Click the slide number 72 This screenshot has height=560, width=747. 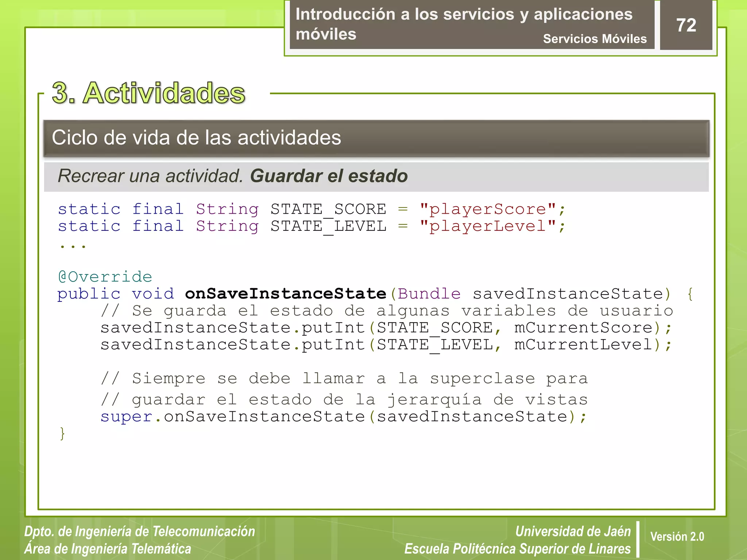pos(686,25)
